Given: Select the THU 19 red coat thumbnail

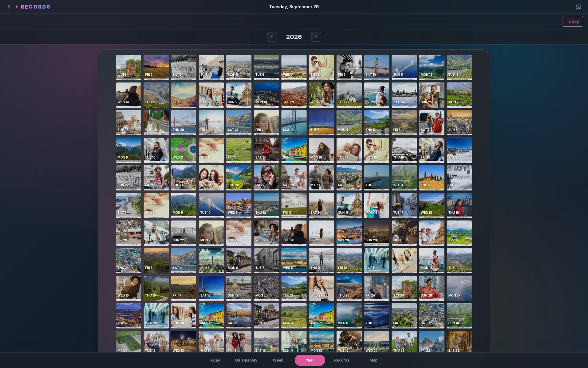Looking at the screenshot, I should point(459,205).
